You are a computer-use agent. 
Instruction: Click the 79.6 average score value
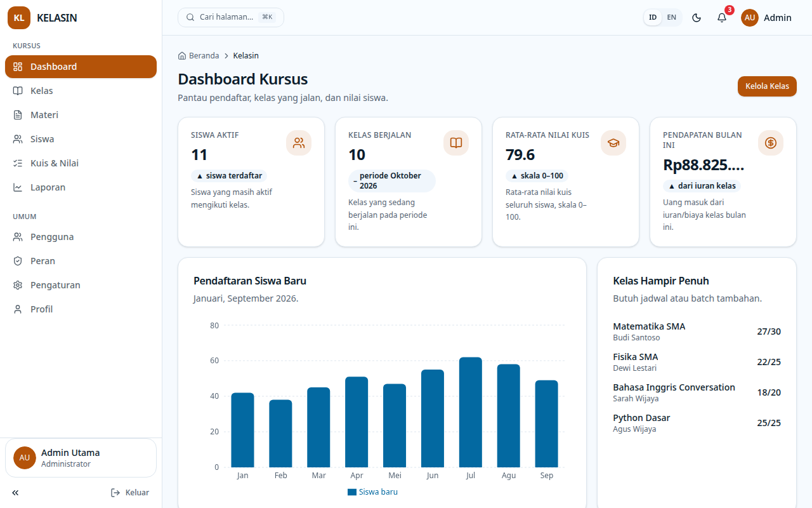tap(520, 155)
